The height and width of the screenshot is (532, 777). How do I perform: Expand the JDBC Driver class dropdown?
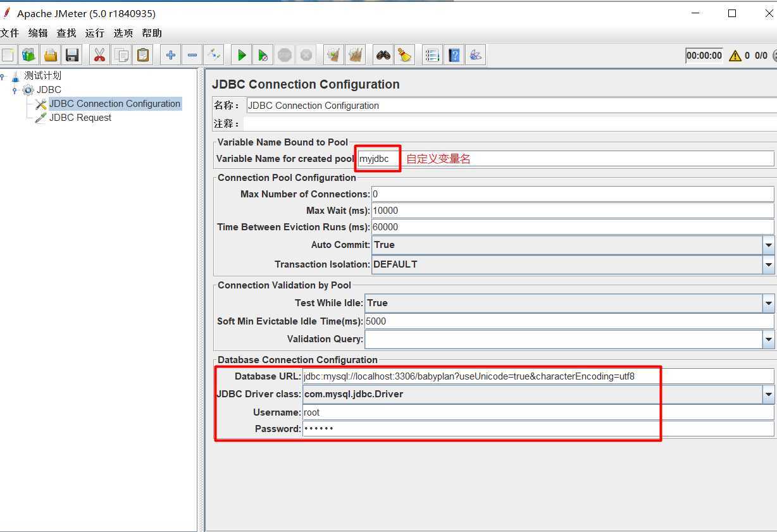768,394
